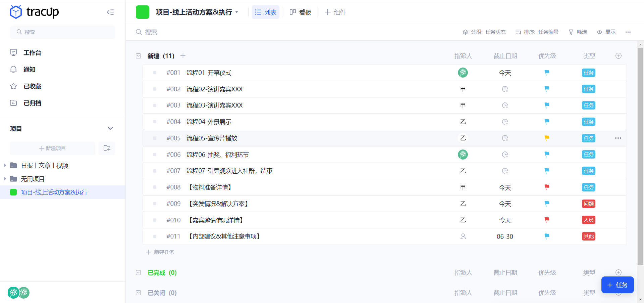Click the 任务 type badge on task #008

click(588, 187)
